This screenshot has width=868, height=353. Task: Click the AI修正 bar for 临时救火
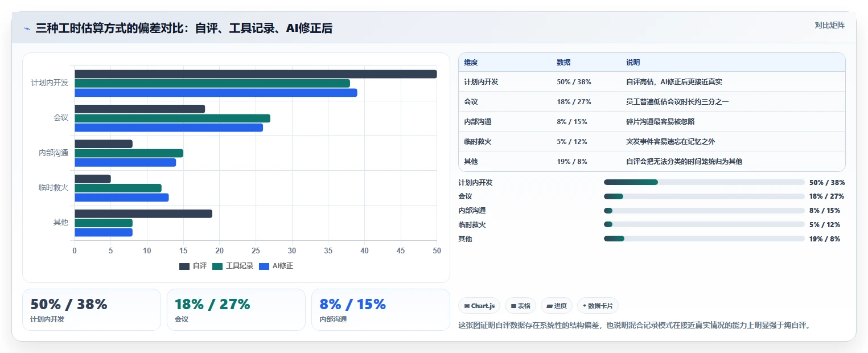coord(122,198)
